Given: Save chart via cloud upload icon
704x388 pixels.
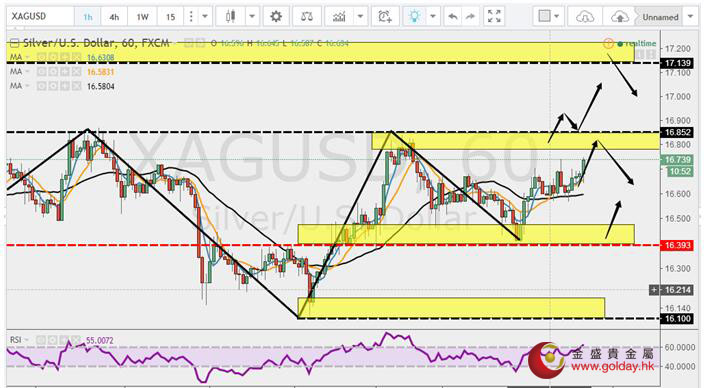Looking at the screenshot, I should (x=620, y=17).
